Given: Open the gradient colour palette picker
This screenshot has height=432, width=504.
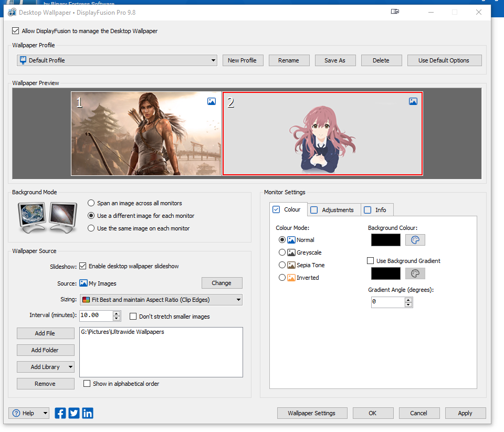Looking at the screenshot, I should click(x=415, y=273).
